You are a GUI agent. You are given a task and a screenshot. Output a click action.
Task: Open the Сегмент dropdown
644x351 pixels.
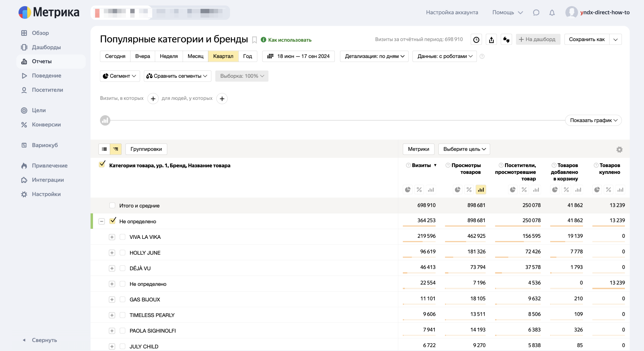120,76
